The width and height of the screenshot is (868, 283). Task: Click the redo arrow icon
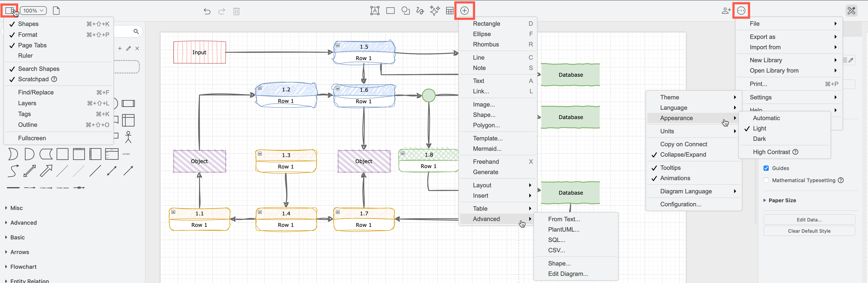[x=221, y=11]
